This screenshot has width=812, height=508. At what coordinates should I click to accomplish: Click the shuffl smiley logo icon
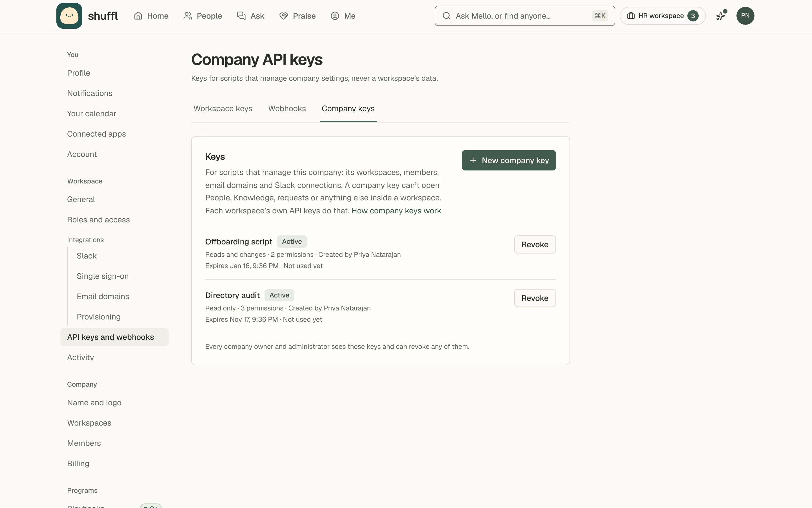[69, 16]
